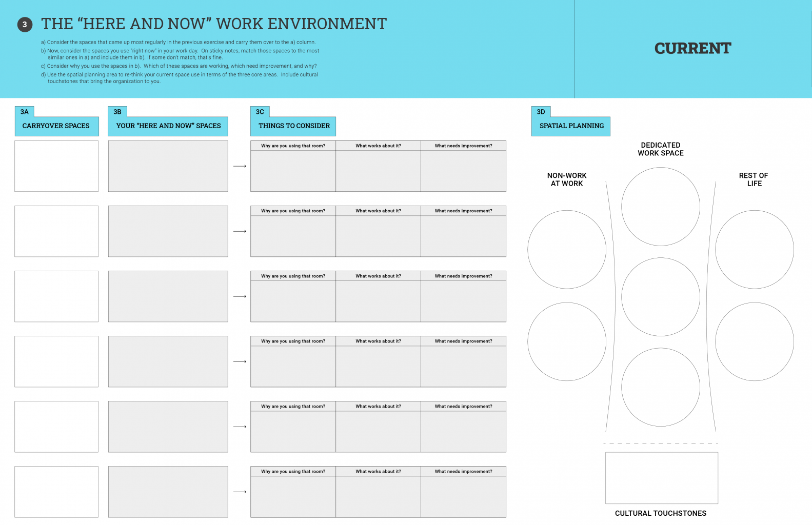The height and width of the screenshot is (525, 812).
Task: Select the lower Rest Of Life circle
Action: click(x=754, y=341)
